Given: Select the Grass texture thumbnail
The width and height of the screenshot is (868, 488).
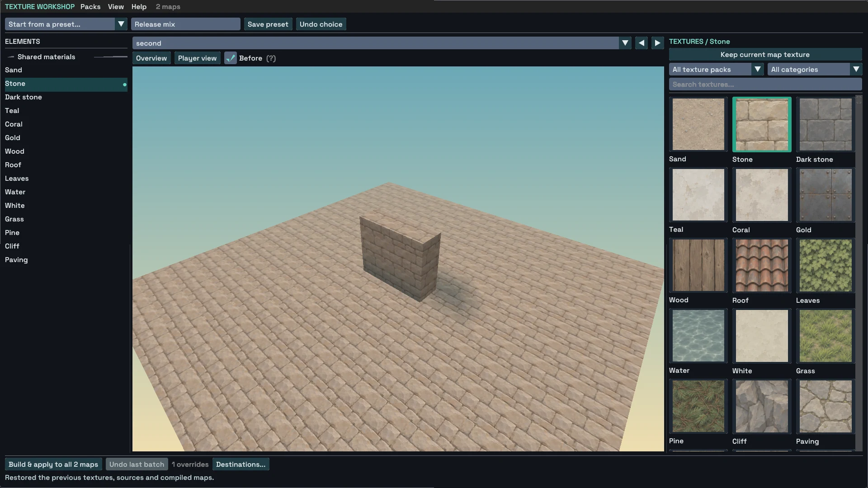Looking at the screenshot, I should click(x=825, y=336).
